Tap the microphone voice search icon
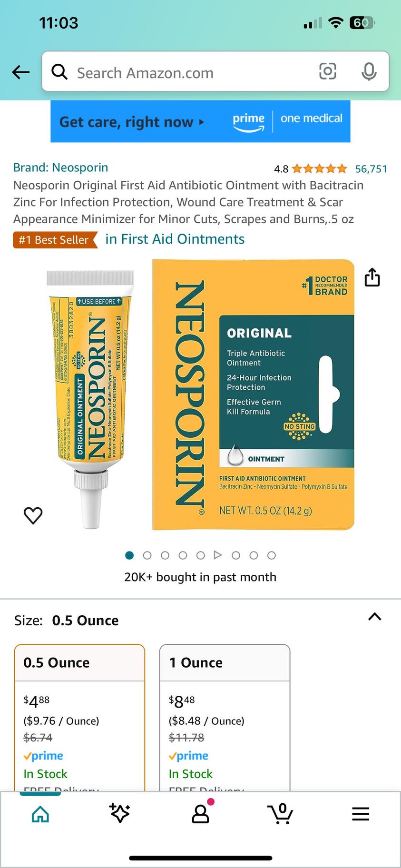401x868 pixels. coord(369,71)
